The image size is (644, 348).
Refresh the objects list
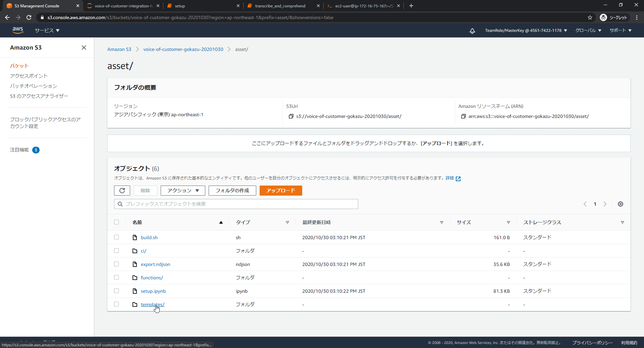click(122, 191)
